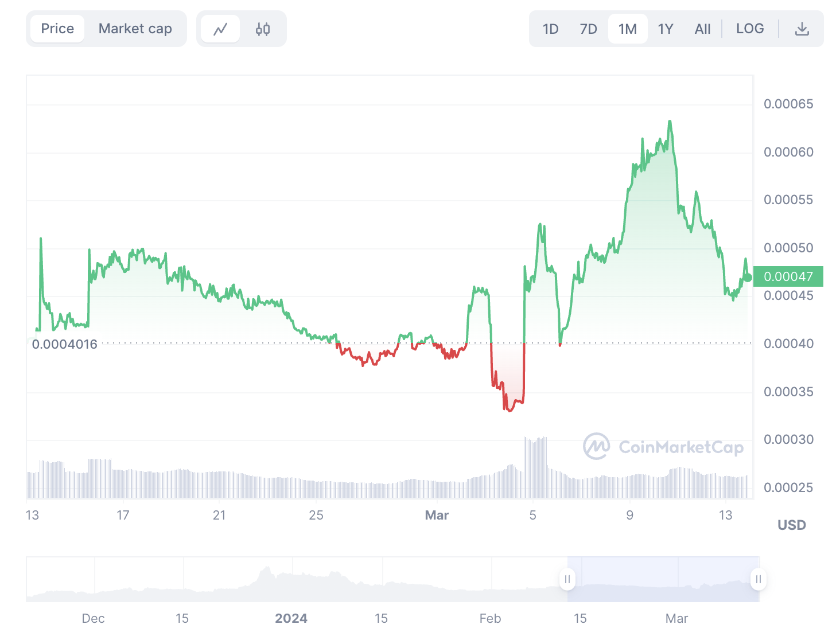Image resolution: width=840 pixels, height=640 pixels.
Task: Click the 2024 label in navigator
Action: click(x=291, y=618)
